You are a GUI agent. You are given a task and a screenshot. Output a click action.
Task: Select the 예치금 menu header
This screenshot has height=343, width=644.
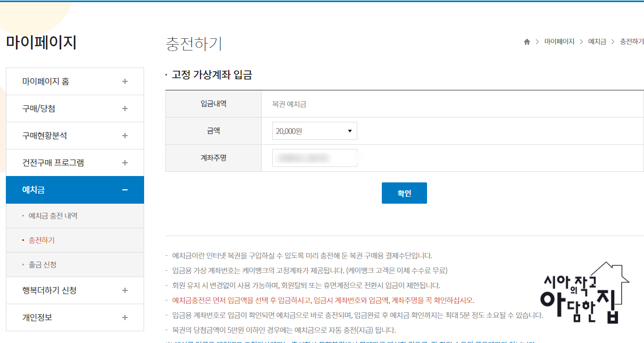[x=75, y=190]
